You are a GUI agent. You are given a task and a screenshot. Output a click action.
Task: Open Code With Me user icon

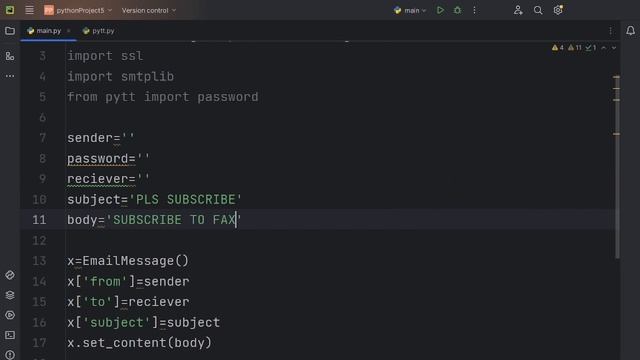518,10
